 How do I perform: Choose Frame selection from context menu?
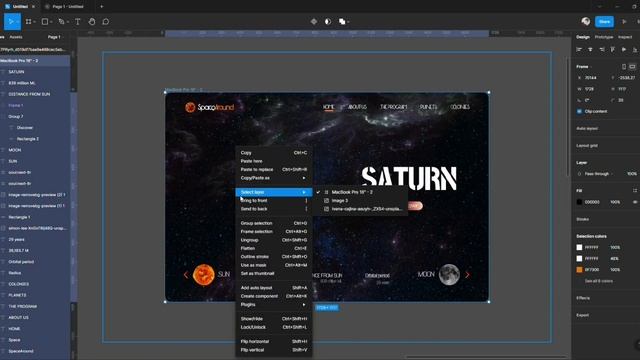tap(273, 231)
